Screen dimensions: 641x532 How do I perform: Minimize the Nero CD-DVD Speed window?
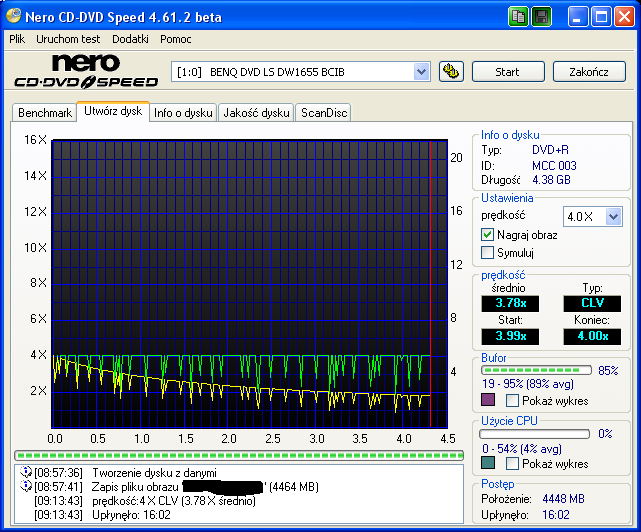(578, 17)
